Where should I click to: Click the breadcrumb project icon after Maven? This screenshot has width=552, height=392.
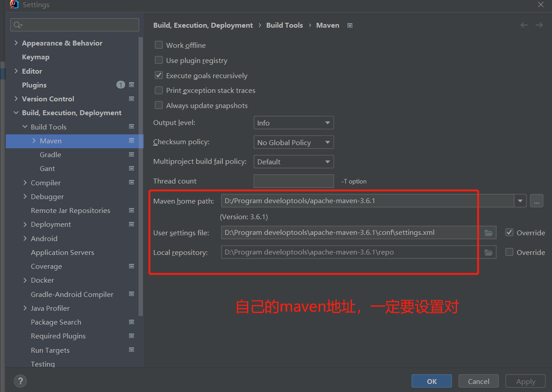coord(350,25)
